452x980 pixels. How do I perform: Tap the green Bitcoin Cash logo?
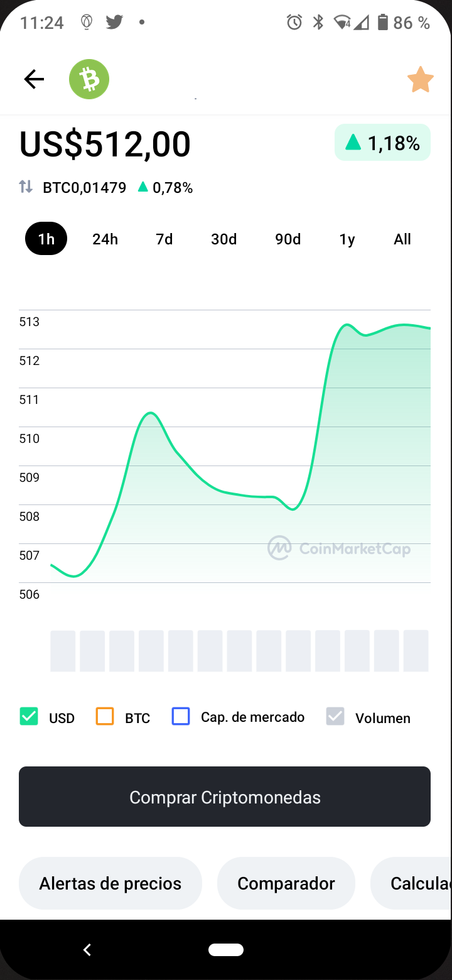click(x=89, y=79)
